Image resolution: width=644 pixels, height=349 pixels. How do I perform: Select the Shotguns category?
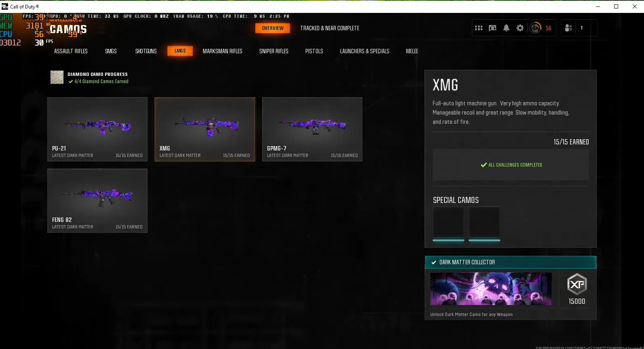(146, 51)
